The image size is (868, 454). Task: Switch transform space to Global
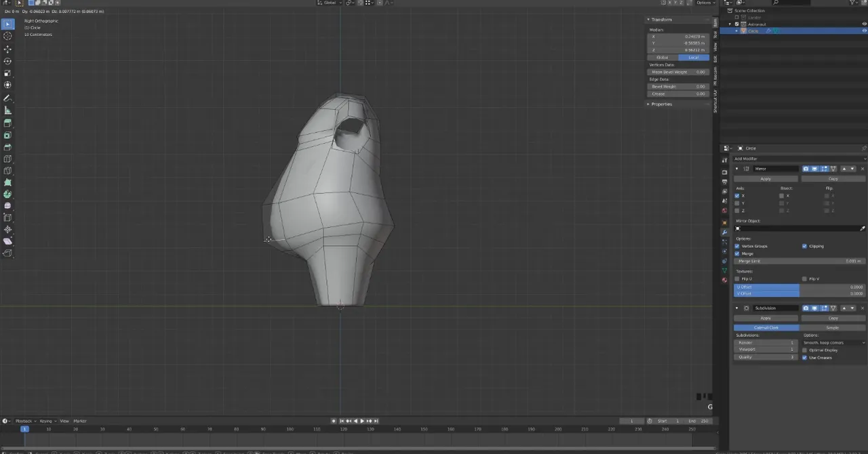(663, 58)
